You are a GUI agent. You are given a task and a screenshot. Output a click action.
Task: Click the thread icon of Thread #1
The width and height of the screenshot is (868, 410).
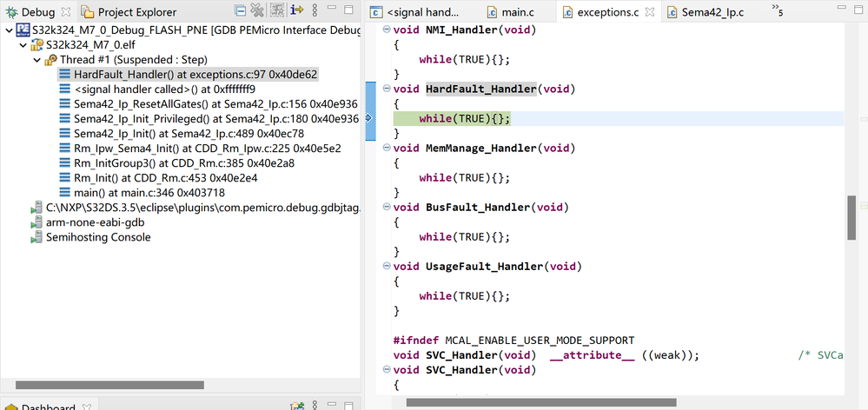pyautogui.click(x=50, y=60)
